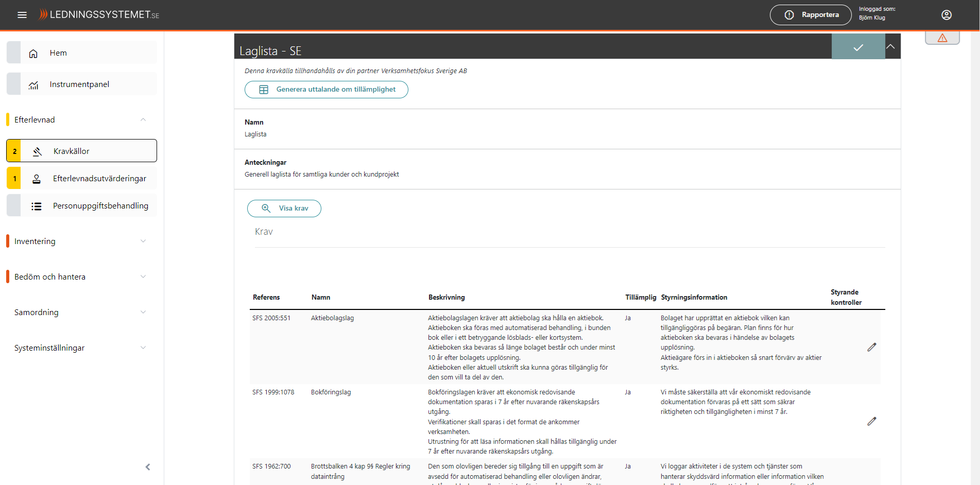The height and width of the screenshot is (485, 980).
Task: Open the hamburger menu icon
Action: tap(22, 15)
